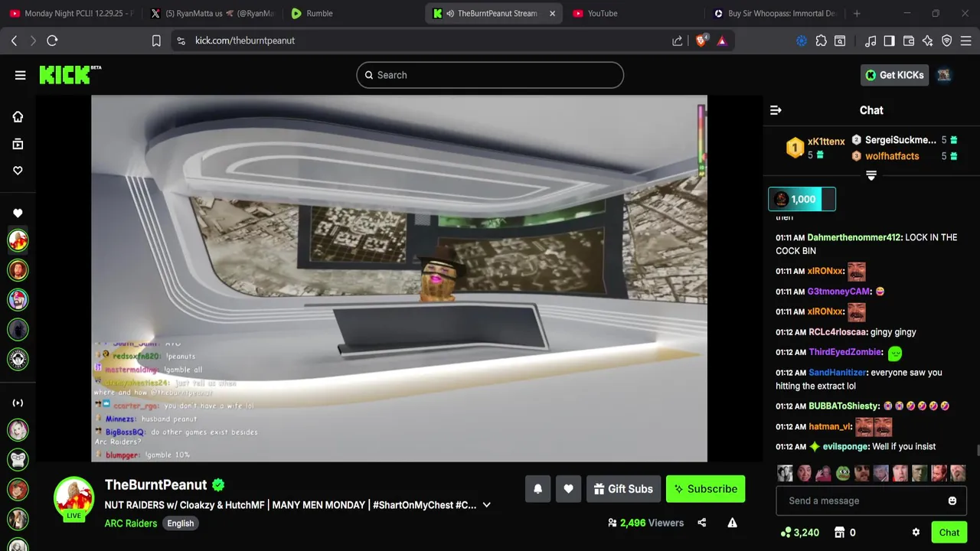
Task: Open the Kick hamburger sidebar menu
Action: point(20,75)
